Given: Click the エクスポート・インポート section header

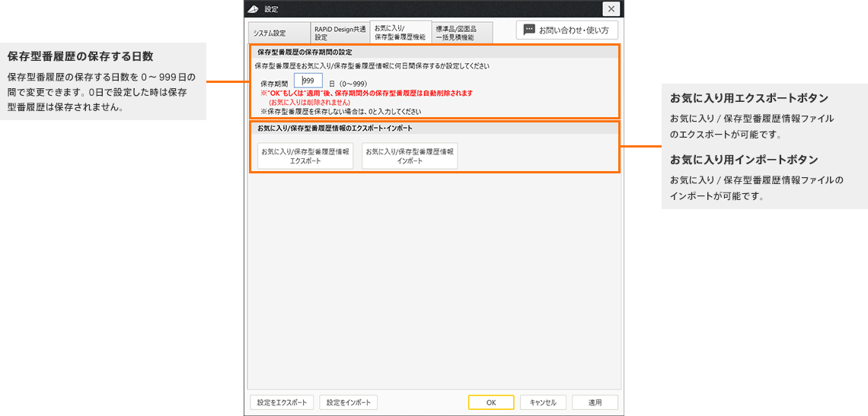Looking at the screenshot, I should [x=335, y=128].
